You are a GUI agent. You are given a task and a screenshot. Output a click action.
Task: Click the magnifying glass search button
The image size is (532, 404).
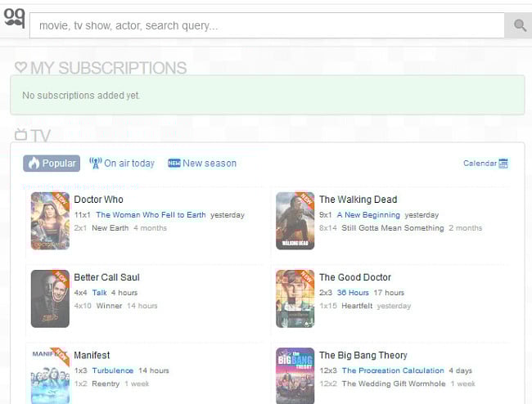520,25
